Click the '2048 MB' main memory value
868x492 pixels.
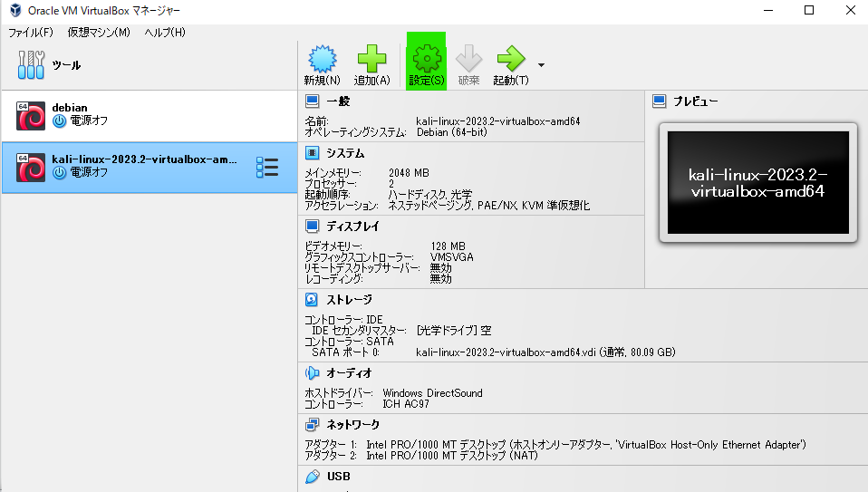click(409, 173)
